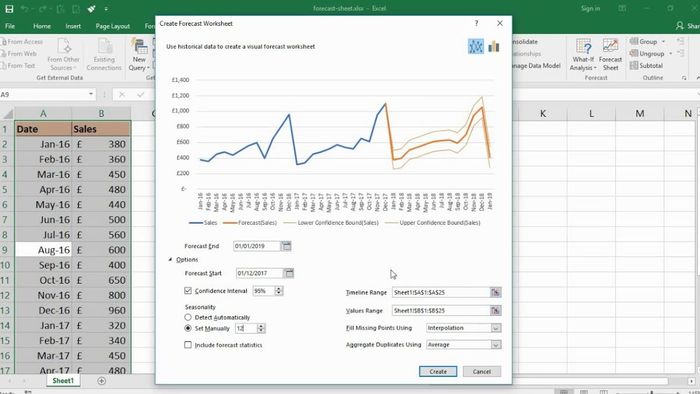Click the Confidence Interval 95% field
Screen dimensions: 700x394
[x=264, y=291]
